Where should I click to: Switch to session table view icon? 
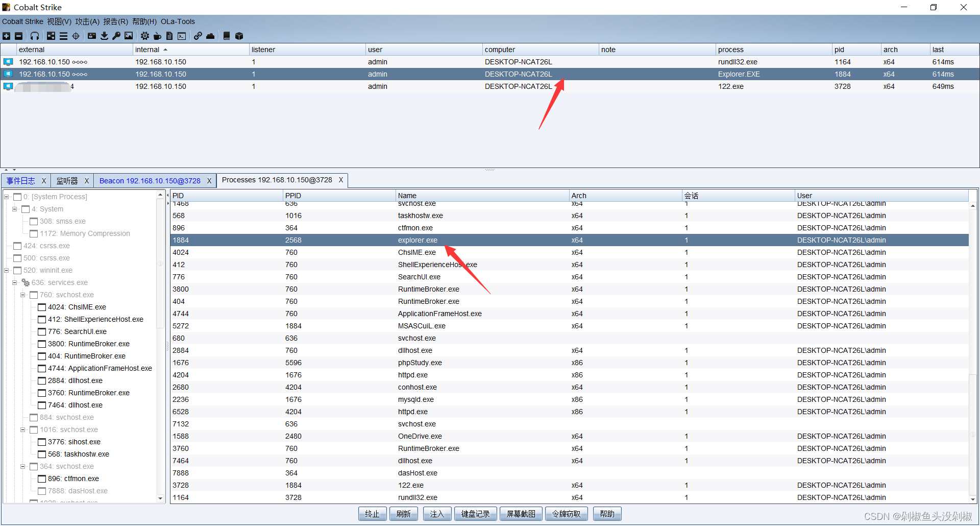63,36
